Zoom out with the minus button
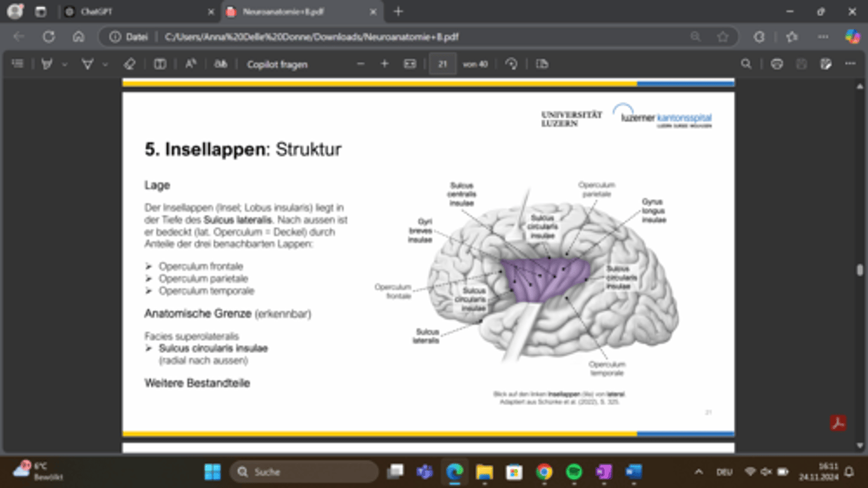Viewport: 868px width, 488px height. tap(361, 64)
